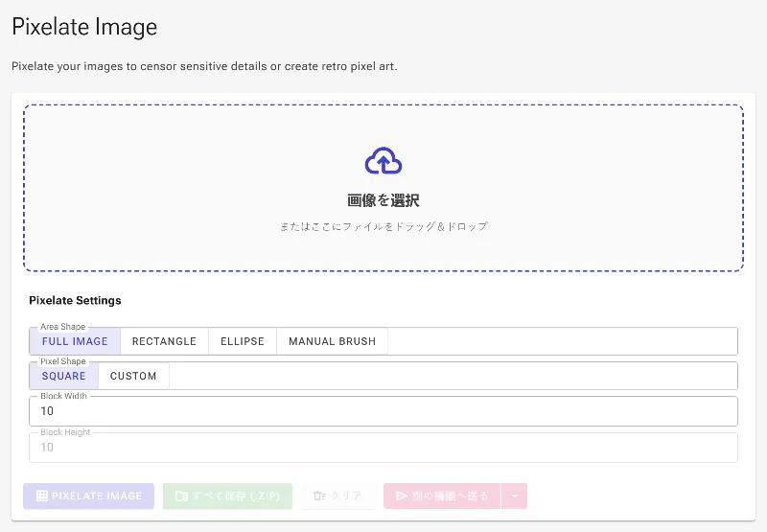Image resolution: width=767 pixels, height=532 pixels.
Task: Click the drag and drop hint text
Action: click(383, 226)
